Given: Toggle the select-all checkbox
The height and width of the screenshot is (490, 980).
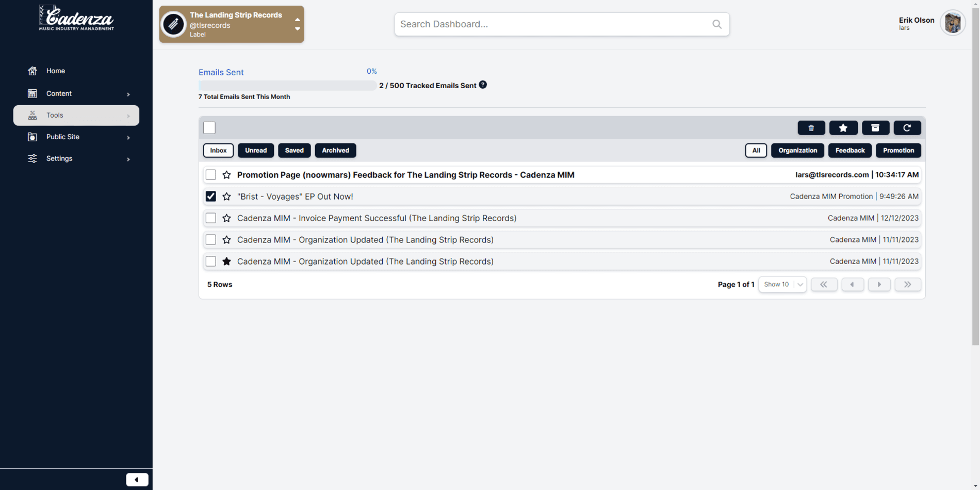Looking at the screenshot, I should pyautogui.click(x=209, y=128).
